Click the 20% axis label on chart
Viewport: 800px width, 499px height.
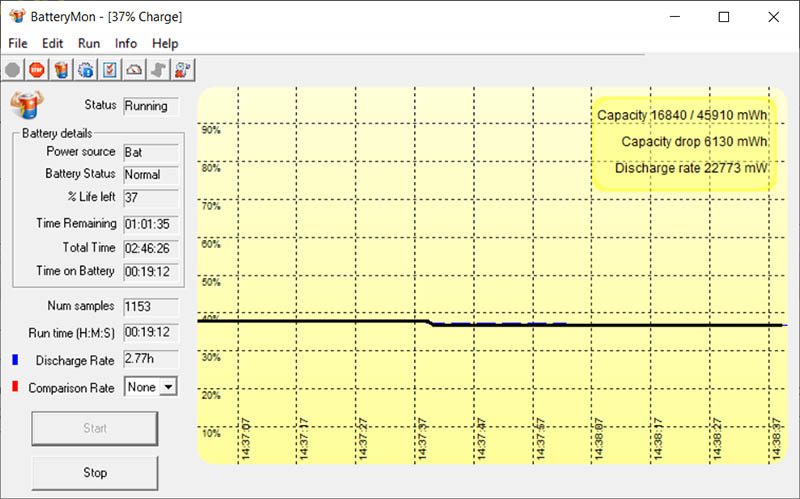(211, 395)
